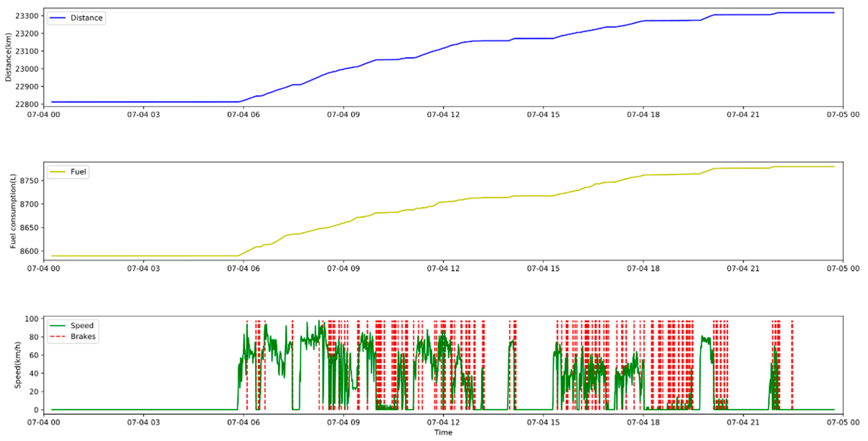Click the Distance(km) y-axis label
Screen dimensions: 868x441
[x=8, y=57]
